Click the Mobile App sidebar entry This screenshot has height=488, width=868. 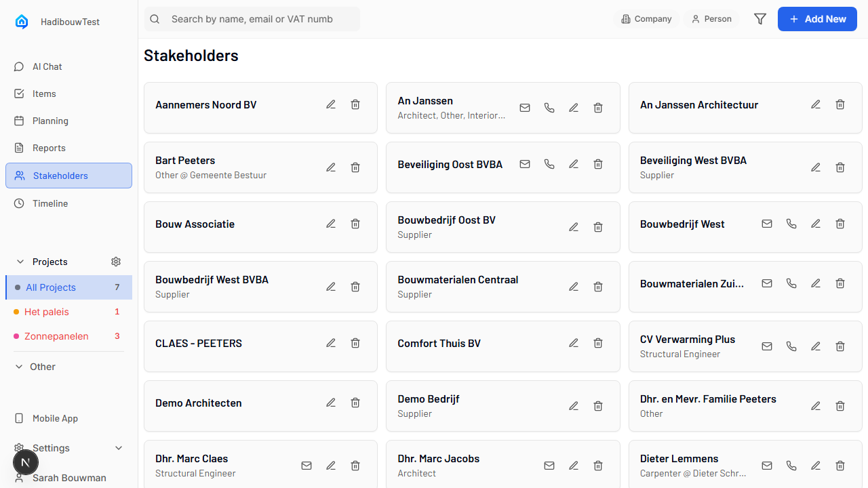[54, 418]
